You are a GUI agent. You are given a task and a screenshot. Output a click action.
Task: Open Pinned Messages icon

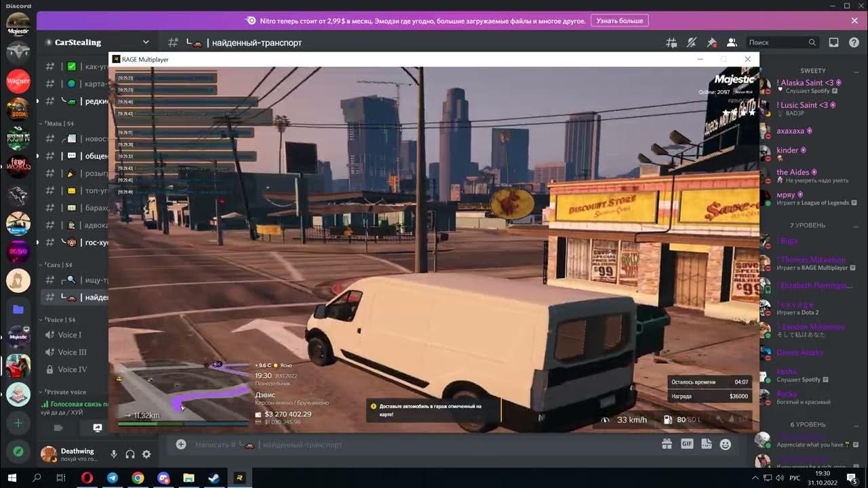tap(711, 42)
